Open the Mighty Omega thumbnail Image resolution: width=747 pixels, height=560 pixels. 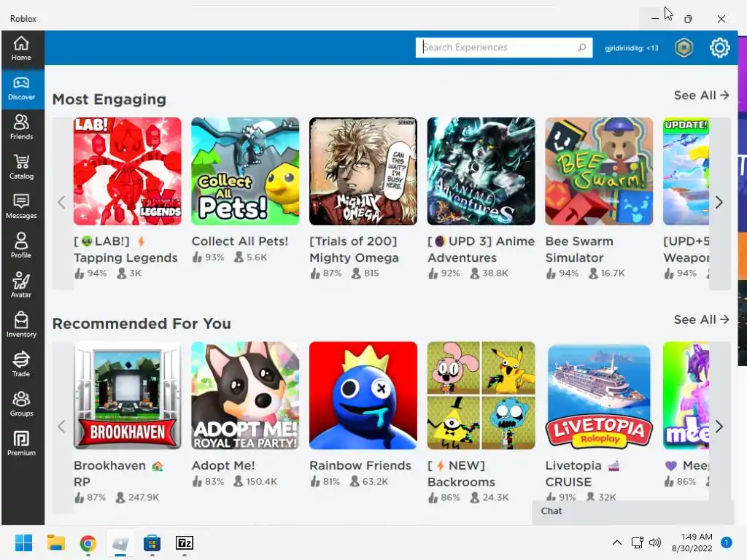[x=363, y=171]
